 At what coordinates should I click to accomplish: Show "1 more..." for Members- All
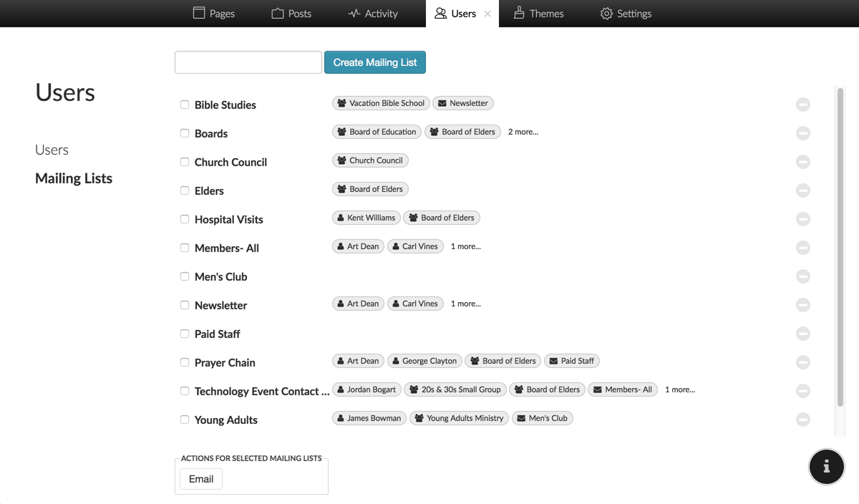click(465, 246)
